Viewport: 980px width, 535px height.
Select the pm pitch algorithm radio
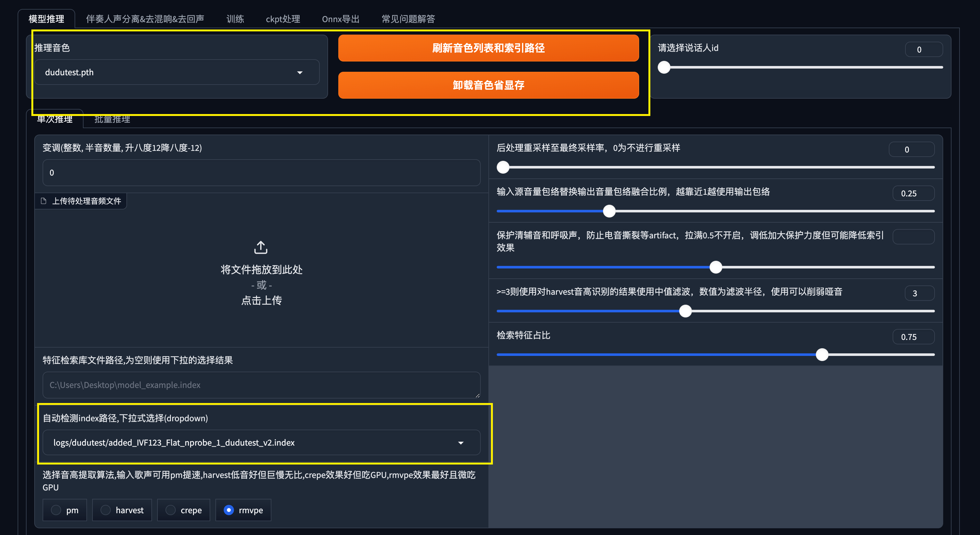(56, 510)
